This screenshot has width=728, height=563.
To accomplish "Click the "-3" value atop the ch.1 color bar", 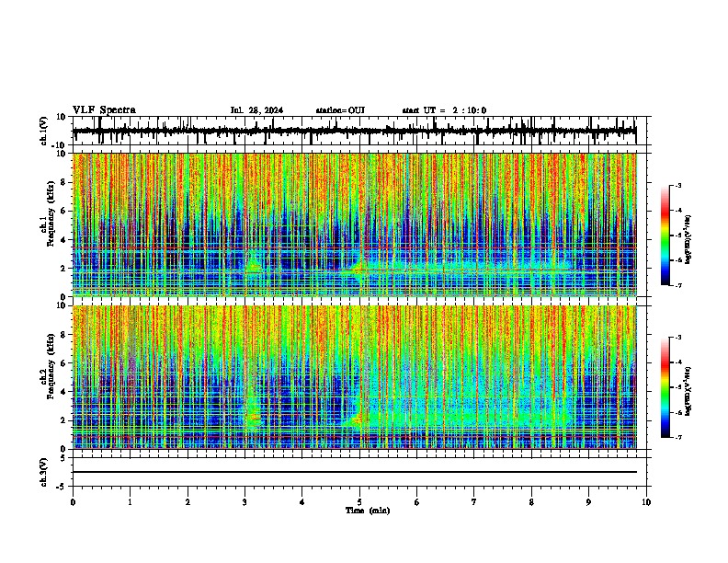I will pyautogui.click(x=678, y=185).
